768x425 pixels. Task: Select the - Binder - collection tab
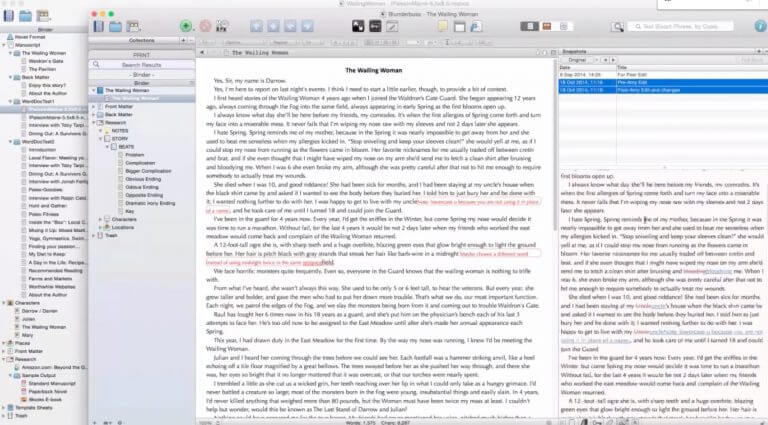click(x=142, y=74)
